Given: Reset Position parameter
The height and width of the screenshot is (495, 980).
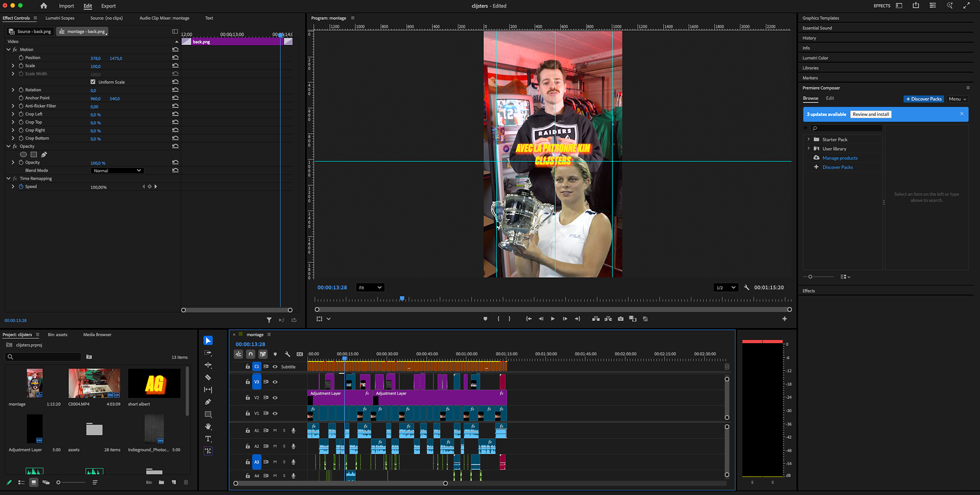Looking at the screenshot, I should pyautogui.click(x=176, y=58).
